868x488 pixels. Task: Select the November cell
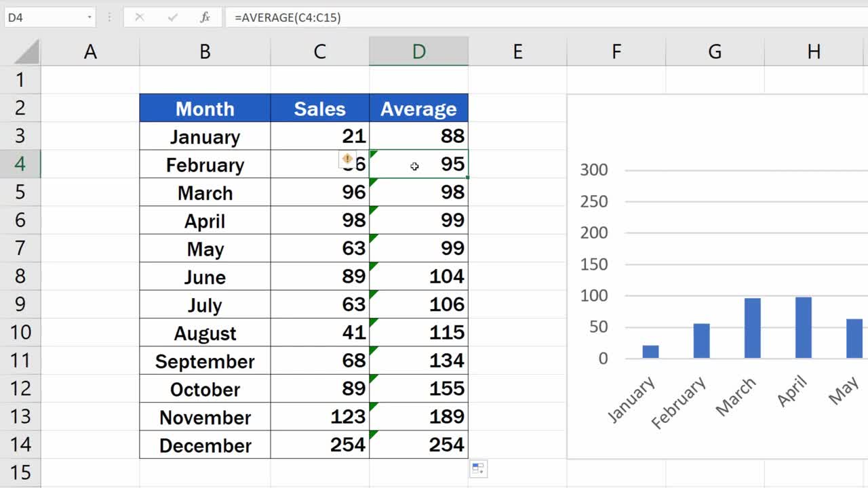point(205,417)
